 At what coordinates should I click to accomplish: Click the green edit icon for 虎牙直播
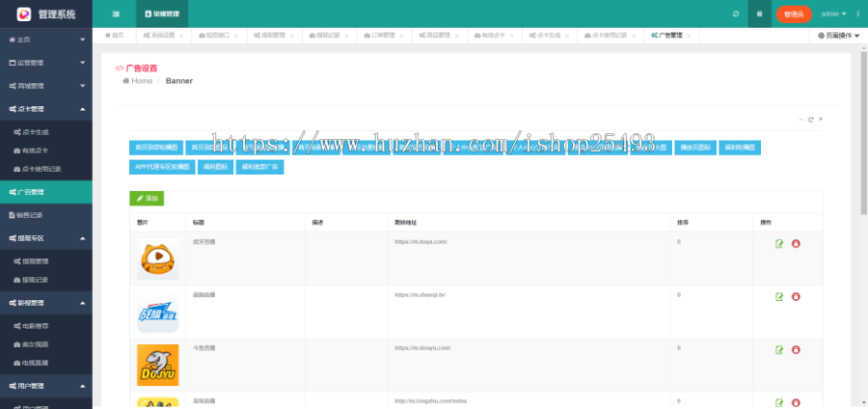779,243
